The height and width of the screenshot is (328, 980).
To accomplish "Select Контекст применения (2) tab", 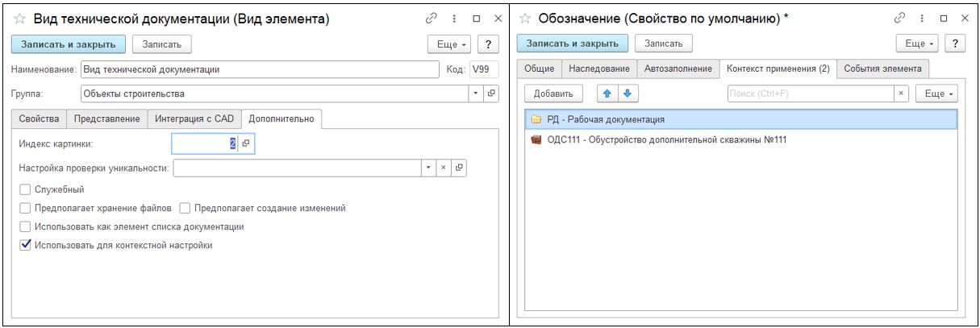I will 778,69.
